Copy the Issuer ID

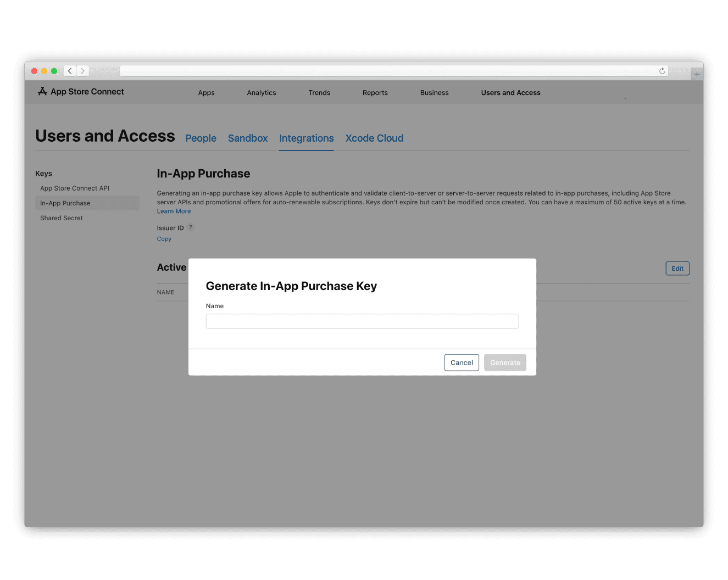click(164, 238)
